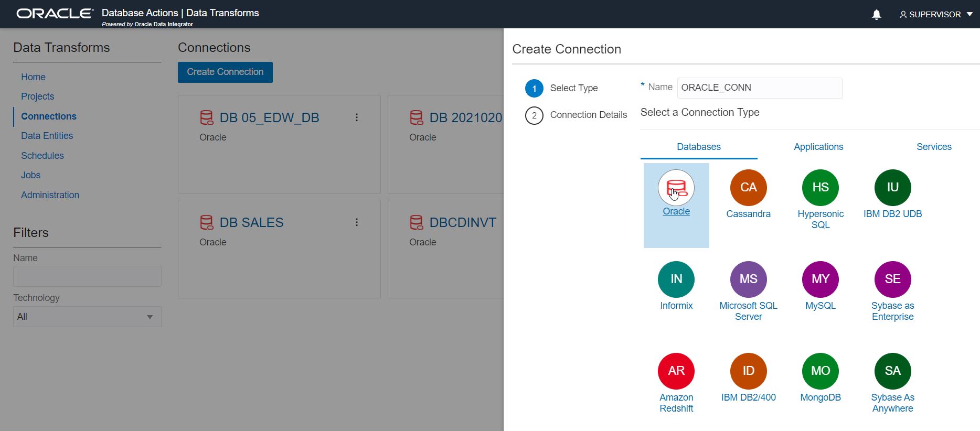Select the Sybase as Enterprise icon

tap(893, 279)
